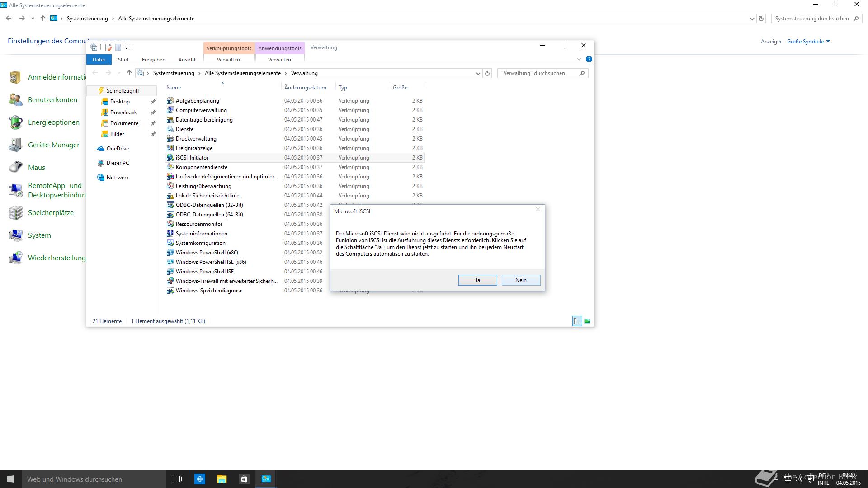Click the iSCSI-Initiator globe icon
The width and height of the screenshot is (868, 488).
click(170, 158)
